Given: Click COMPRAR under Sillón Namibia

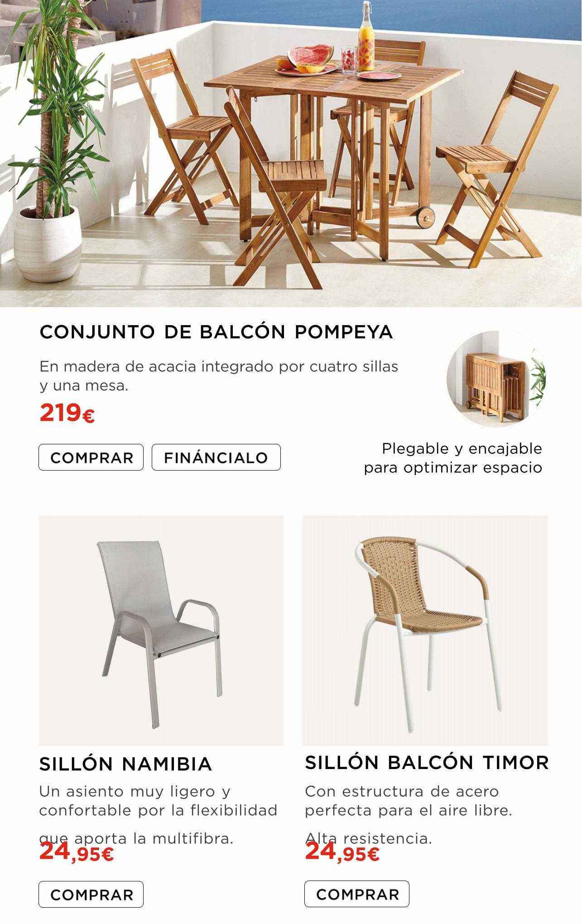Looking at the screenshot, I should (x=91, y=895).
